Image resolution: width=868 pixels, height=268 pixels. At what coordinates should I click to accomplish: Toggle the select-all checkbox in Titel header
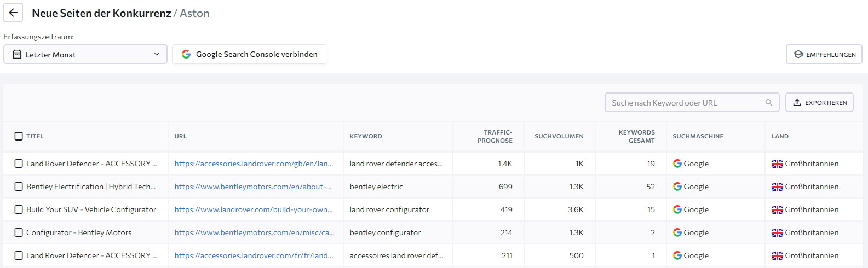coord(19,136)
